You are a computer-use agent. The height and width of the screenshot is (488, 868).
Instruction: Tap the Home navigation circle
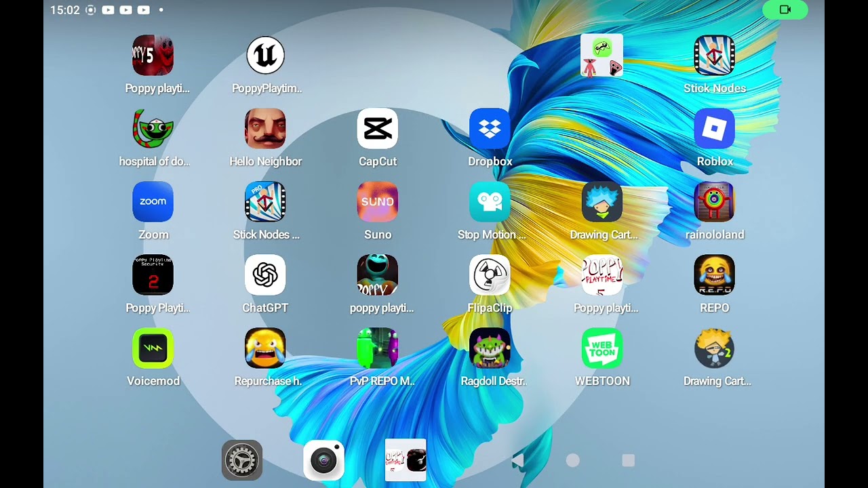573,461
